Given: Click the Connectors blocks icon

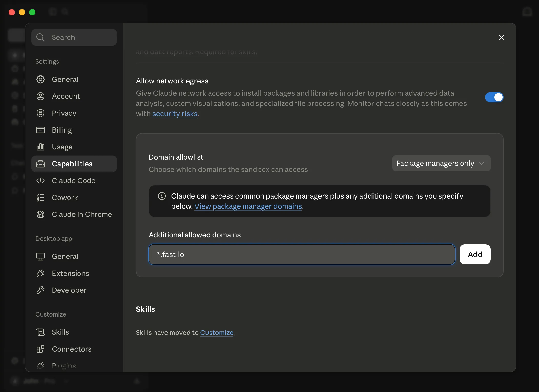Looking at the screenshot, I should point(40,349).
